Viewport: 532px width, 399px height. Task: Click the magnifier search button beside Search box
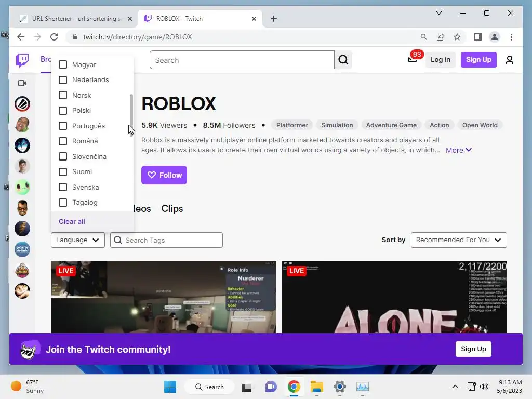tap(343, 60)
